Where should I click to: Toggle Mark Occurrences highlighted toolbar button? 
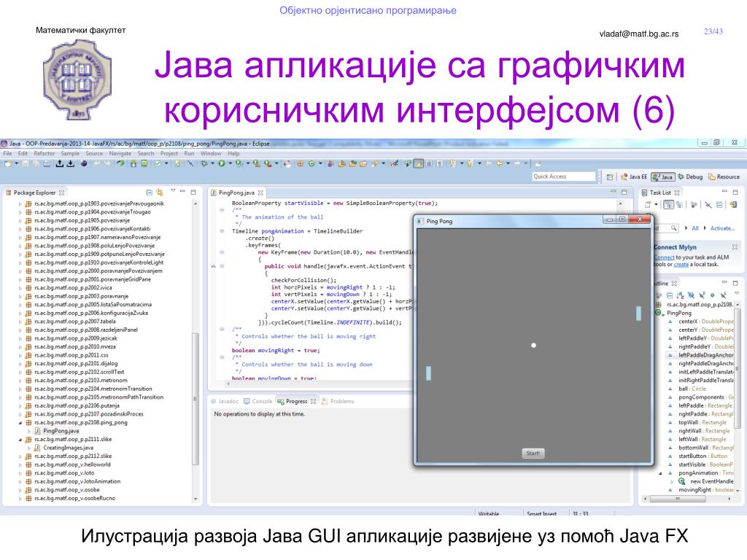419,163
